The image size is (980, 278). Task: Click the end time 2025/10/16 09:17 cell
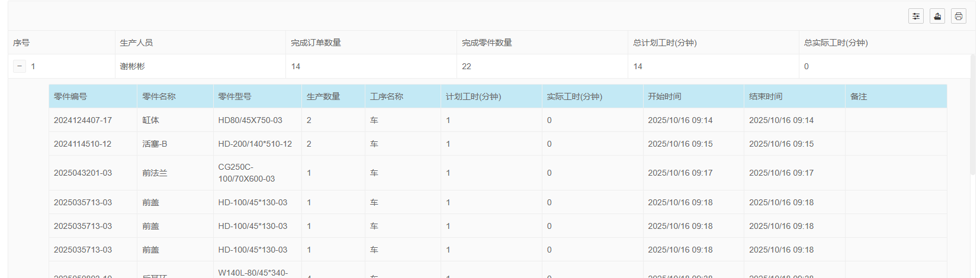(781, 173)
